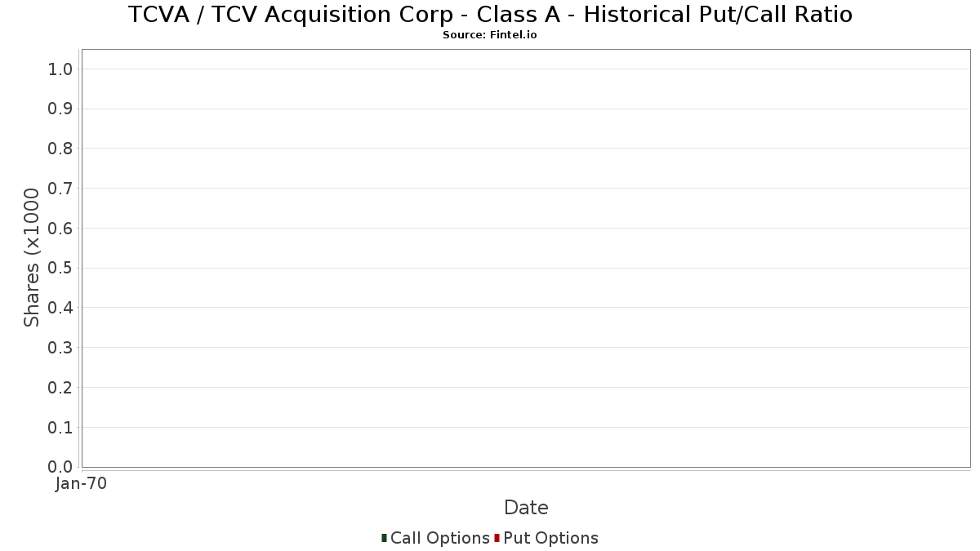The image size is (980, 551).
Task: Click the 0.8 y-axis tick label
Action: 60,149
